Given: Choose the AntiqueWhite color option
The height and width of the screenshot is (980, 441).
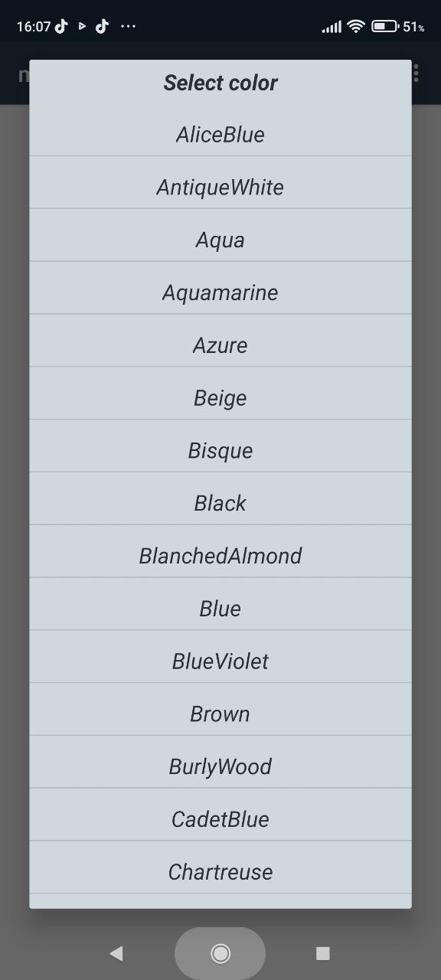Looking at the screenshot, I should pos(220,188).
